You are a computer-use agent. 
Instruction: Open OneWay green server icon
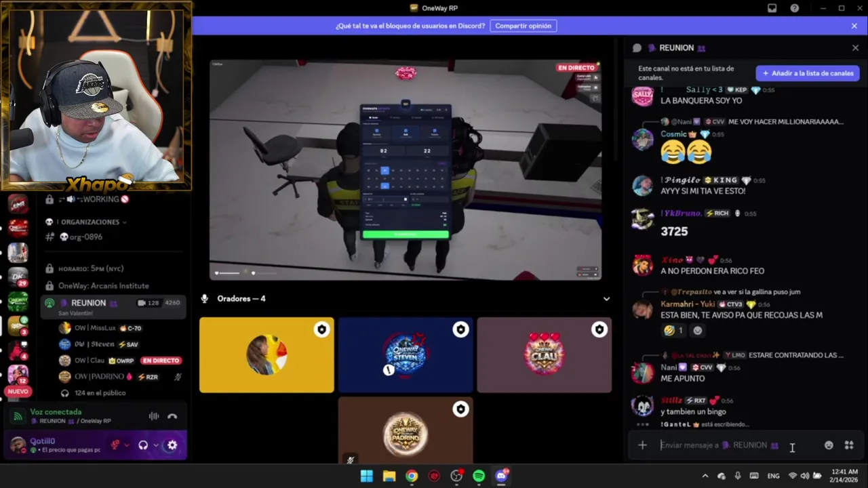pyautogui.click(x=18, y=301)
